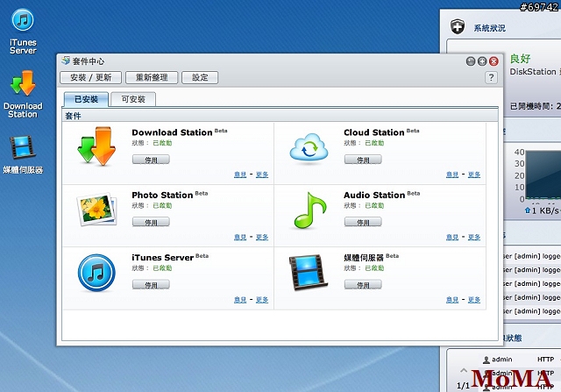
Task: Stop iTunes Server with its 停用 button
Action: click(x=151, y=285)
